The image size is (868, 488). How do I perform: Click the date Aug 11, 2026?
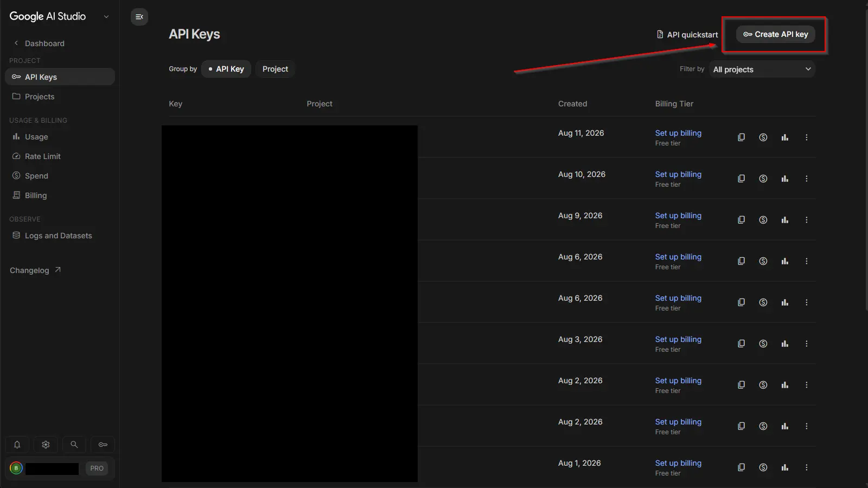pyautogui.click(x=581, y=133)
